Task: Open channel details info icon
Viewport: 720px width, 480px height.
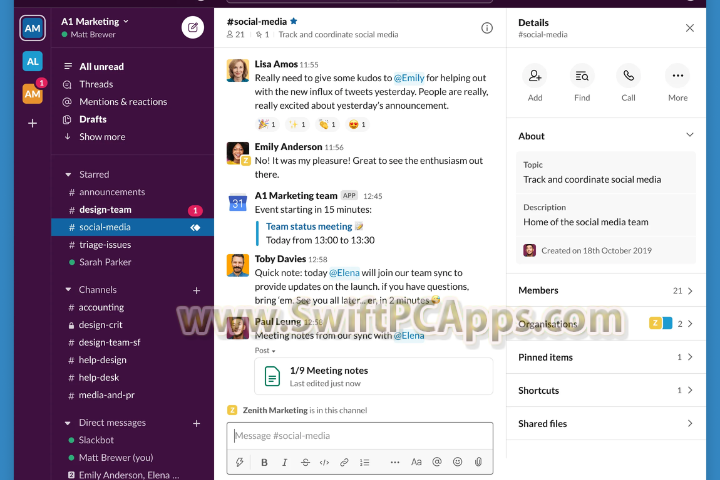Action: tap(487, 28)
